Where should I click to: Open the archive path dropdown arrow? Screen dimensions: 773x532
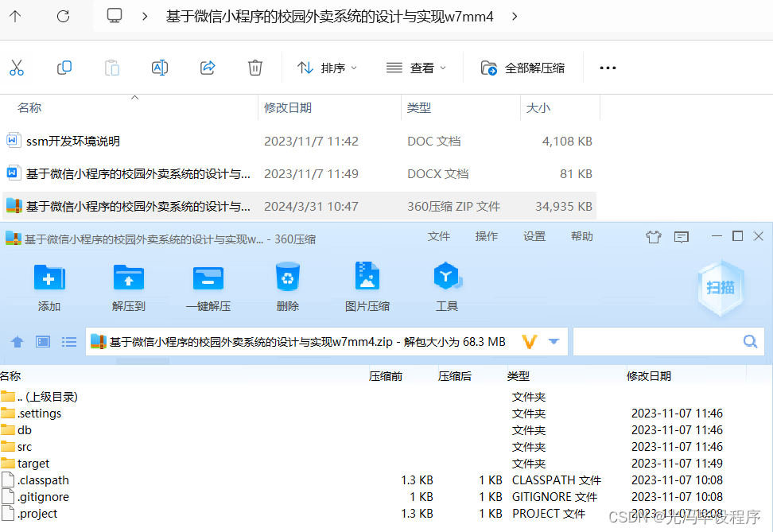[554, 341]
